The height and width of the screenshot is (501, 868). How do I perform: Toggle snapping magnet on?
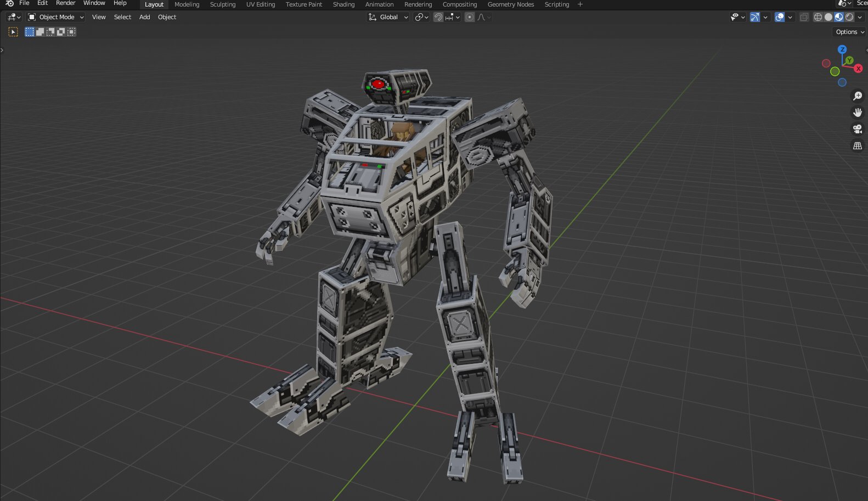pos(438,17)
